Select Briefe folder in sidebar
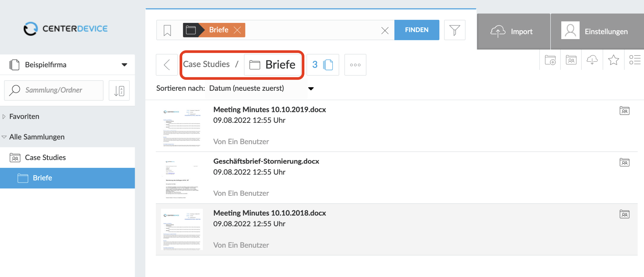 [67, 178]
